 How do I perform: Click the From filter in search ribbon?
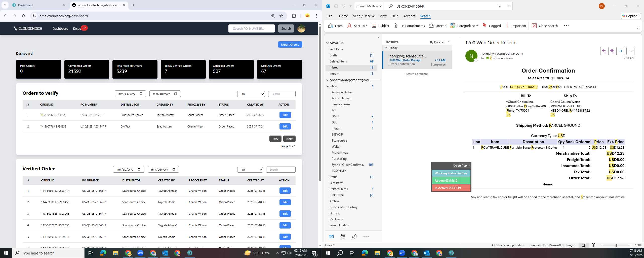(x=335, y=26)
